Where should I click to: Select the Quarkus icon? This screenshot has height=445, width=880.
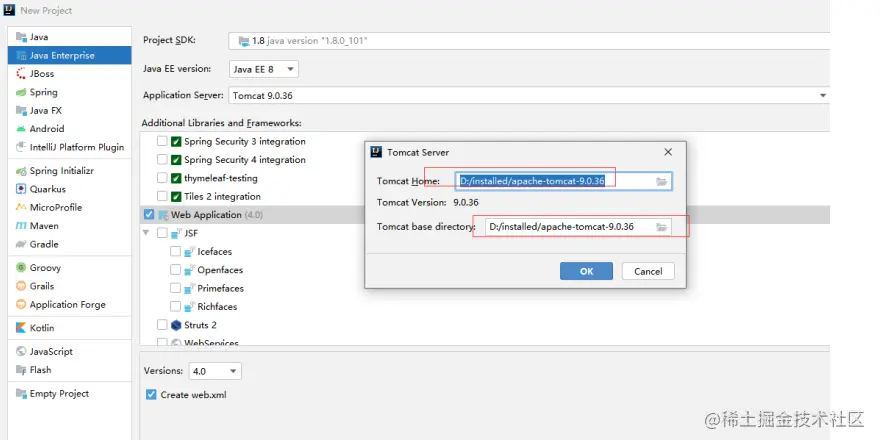[x=21, y=189]
